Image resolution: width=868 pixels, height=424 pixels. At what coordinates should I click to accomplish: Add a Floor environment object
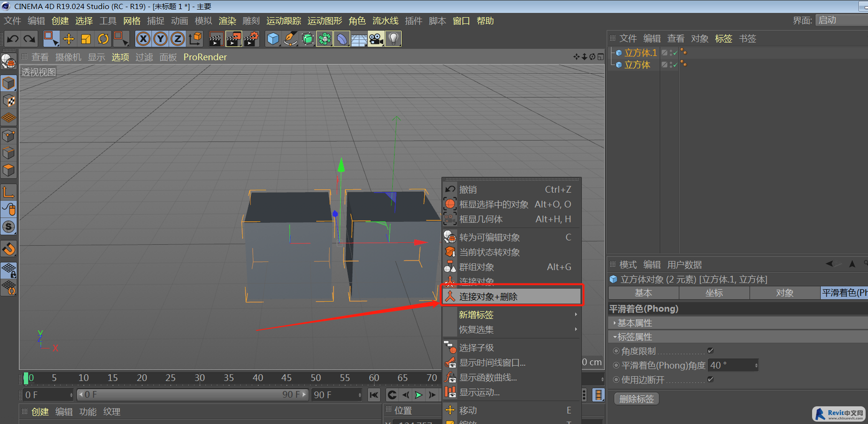coord(359,39)
